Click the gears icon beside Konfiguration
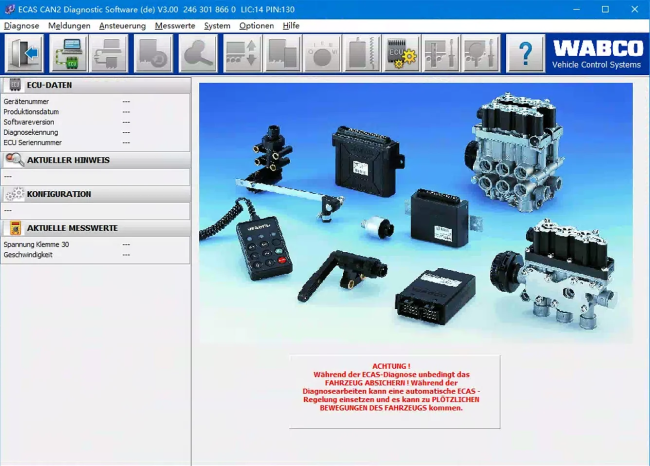The width and height of the screenshot is (650, 466). [x=13, y=194]
